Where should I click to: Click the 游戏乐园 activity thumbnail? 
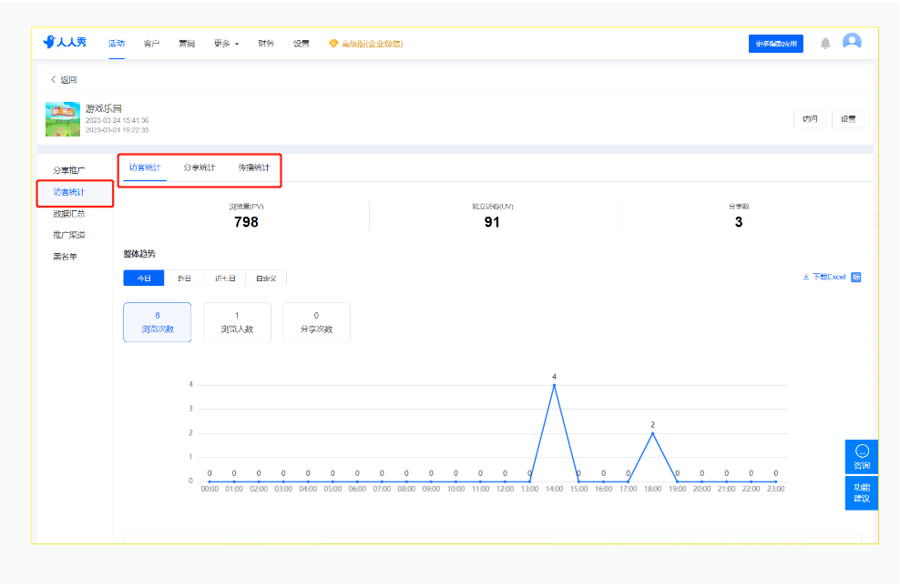coord(63,118)
